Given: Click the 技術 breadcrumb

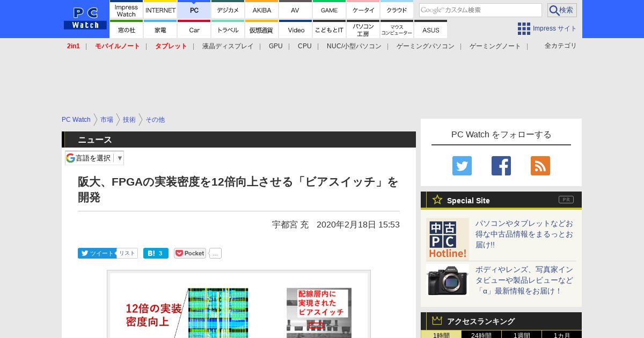Looking at the screenshot, I should pyautogui.click(x=129, y=120).
